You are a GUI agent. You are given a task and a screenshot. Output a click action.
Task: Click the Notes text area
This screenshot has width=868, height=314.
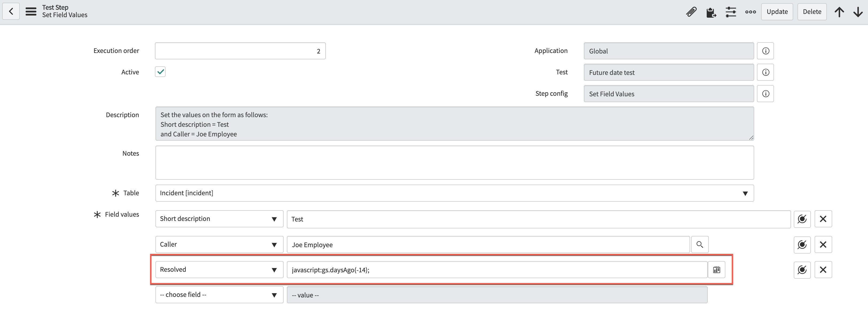455,163
